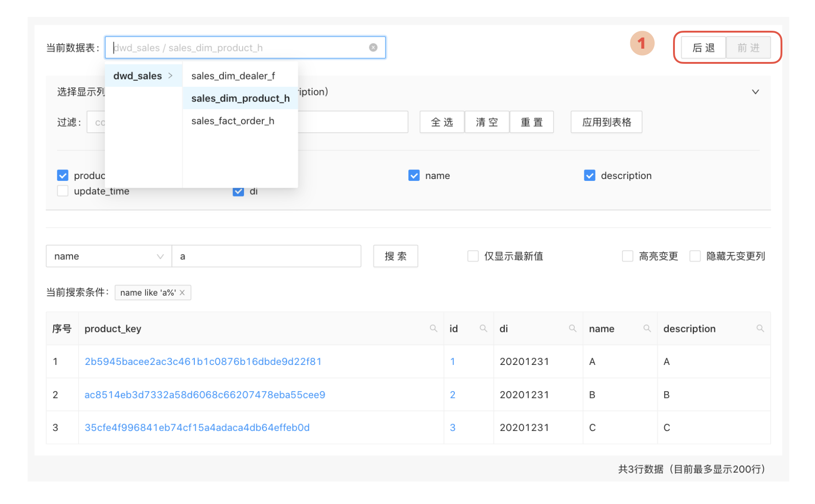Select sales_dim_dealer_f from the table list

233,76
